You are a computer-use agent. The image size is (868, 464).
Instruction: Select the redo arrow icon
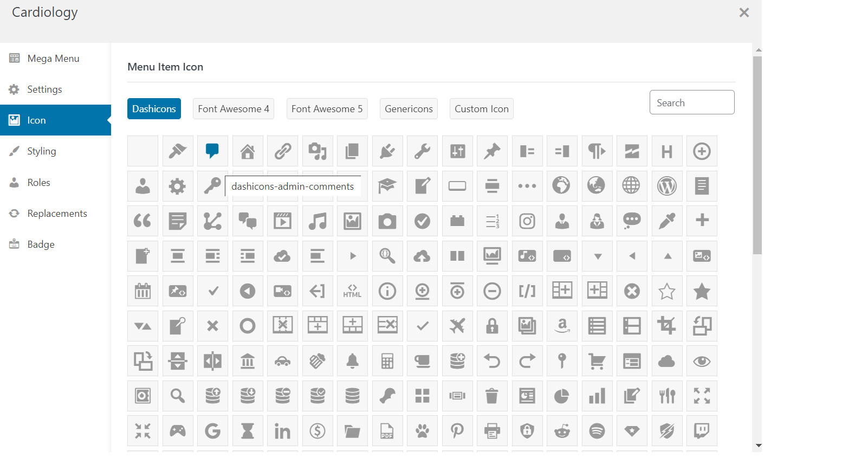tap(527, 361)
